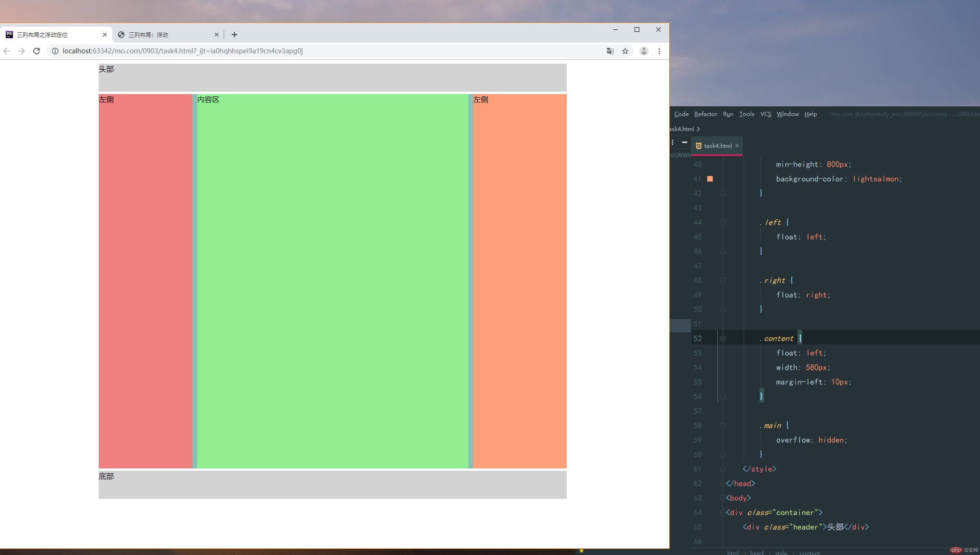The width and height of the screenshot is (980, 555).
Task: Collapse the .content rule at line 52
Action: tap(723, 338)
